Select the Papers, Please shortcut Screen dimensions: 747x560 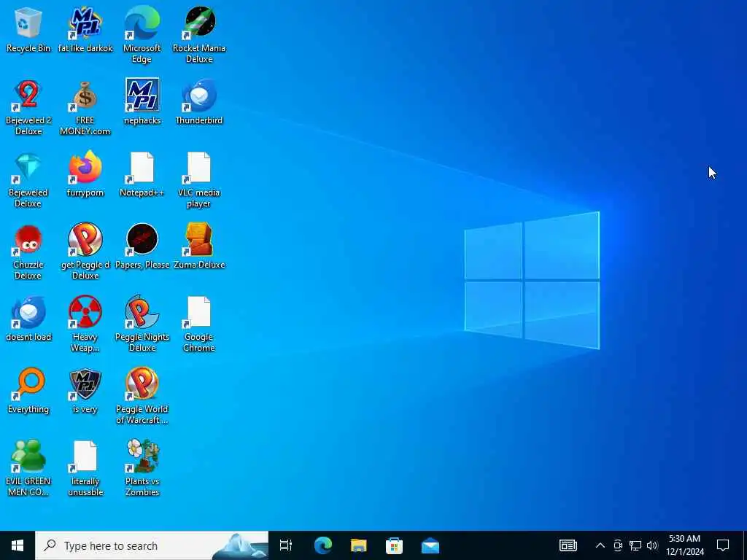coord(142,246)
